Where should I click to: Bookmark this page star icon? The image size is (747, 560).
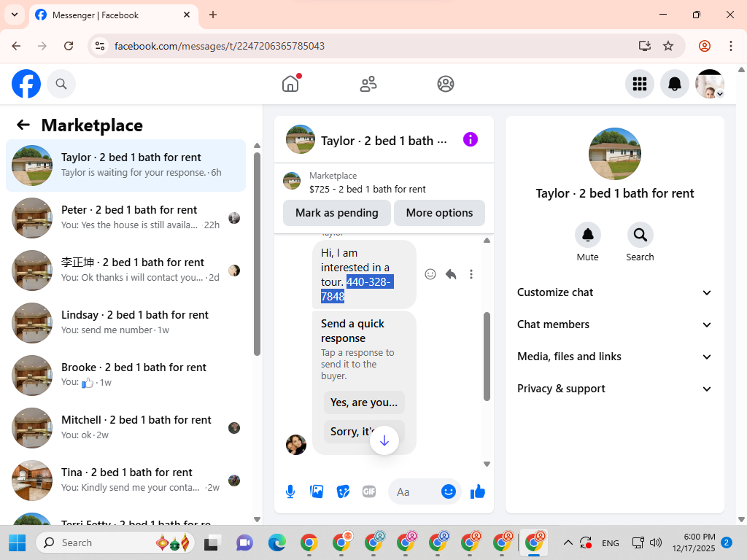coord(668,46)
